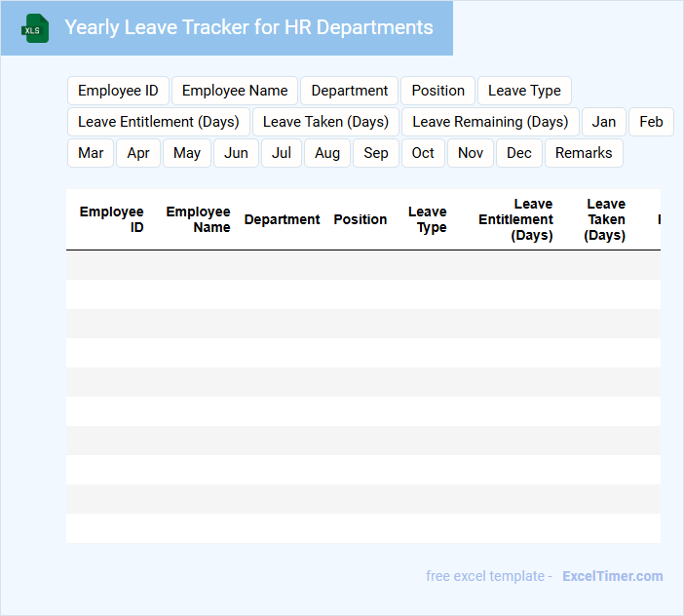Choose the Jun month tag

[236, 153]
